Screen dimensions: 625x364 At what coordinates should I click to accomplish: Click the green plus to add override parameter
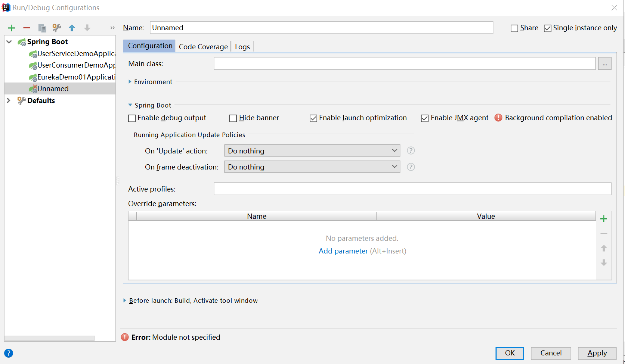tap(603, 219)
